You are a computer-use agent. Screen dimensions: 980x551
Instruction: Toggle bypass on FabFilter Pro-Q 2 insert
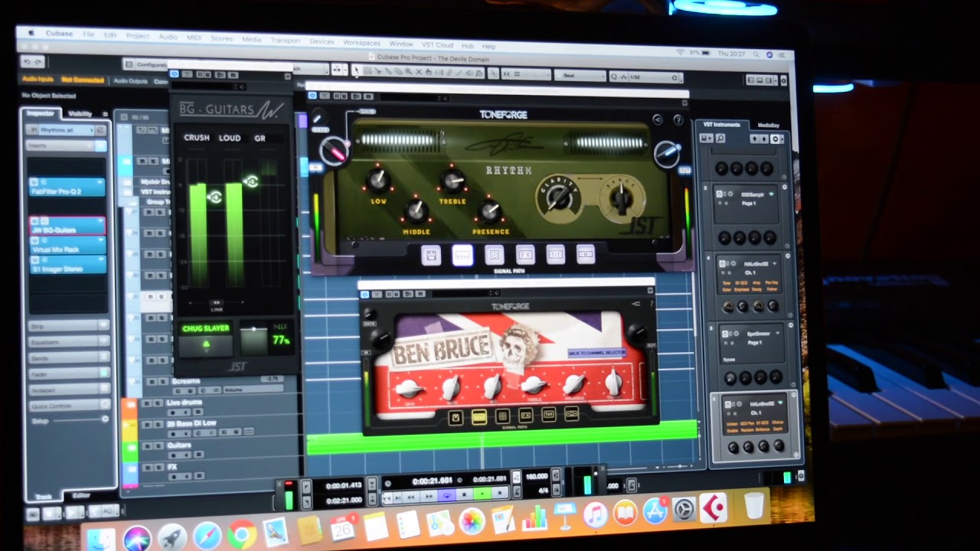point(34,182)
